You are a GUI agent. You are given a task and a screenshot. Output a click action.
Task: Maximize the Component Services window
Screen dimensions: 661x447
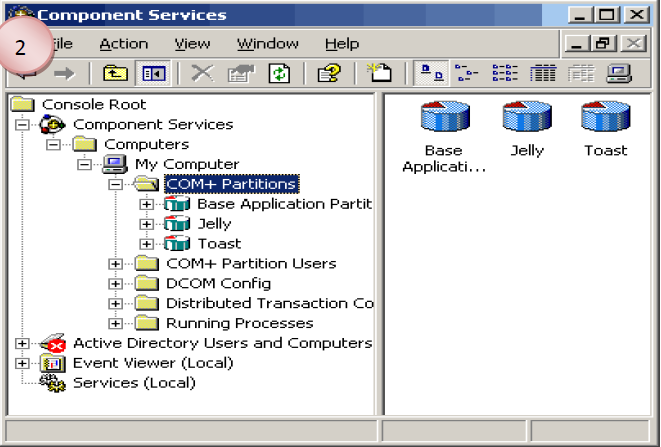click(x=606, y=15)
